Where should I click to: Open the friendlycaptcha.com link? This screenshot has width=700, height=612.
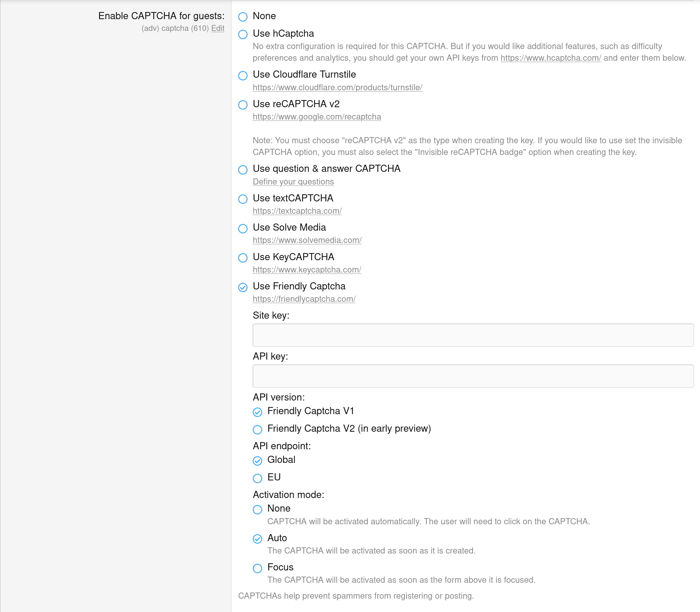click(304, 299)
